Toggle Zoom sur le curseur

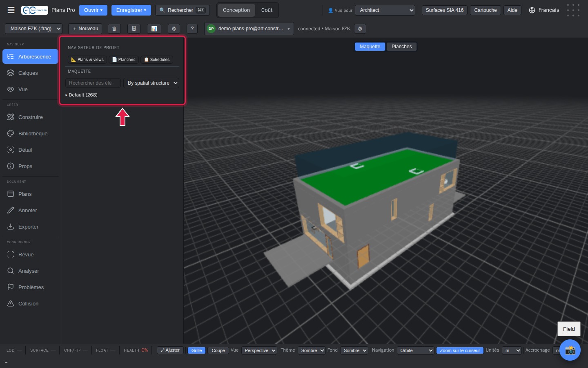pyautogui.click(x=460, y=350)
